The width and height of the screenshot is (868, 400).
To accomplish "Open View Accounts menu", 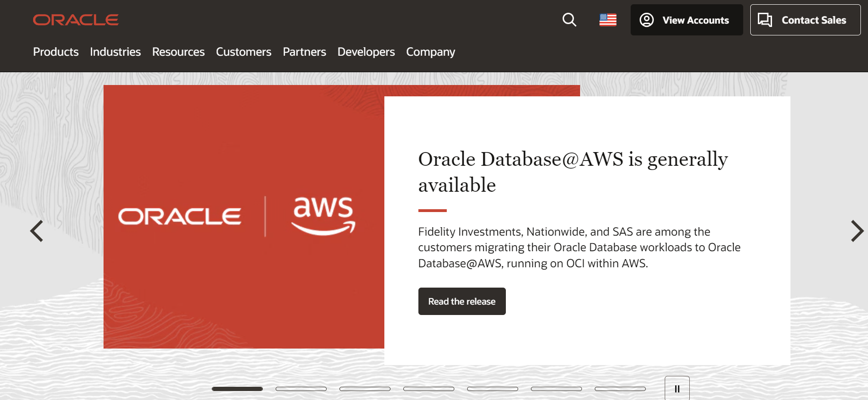I will pos(686,20).
